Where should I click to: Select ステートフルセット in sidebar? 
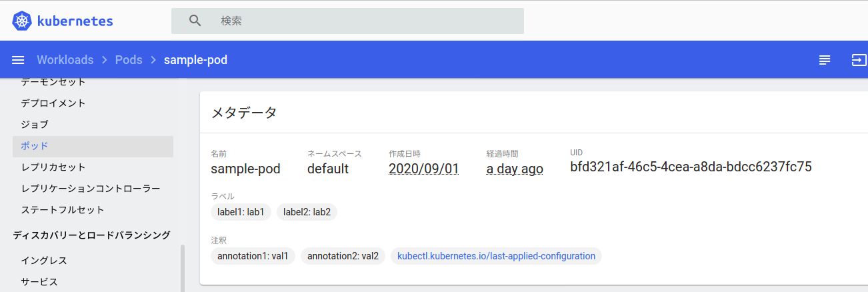pos(63,210)
